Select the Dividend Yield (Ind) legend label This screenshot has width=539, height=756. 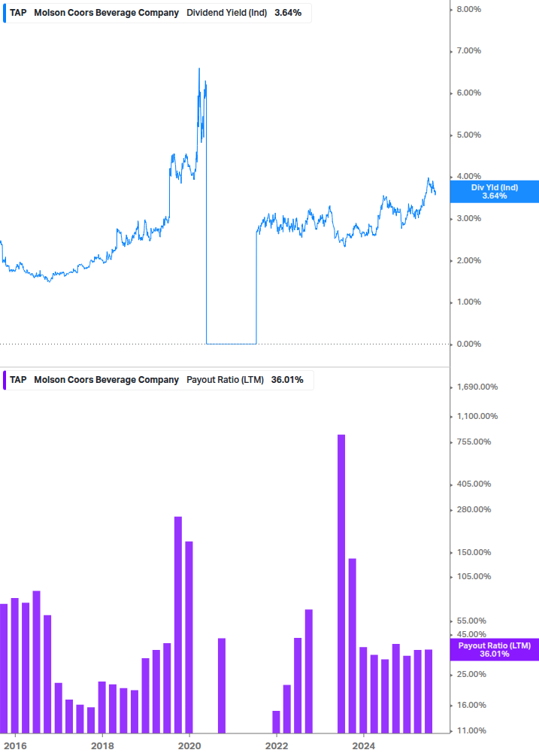click(226, 13)
